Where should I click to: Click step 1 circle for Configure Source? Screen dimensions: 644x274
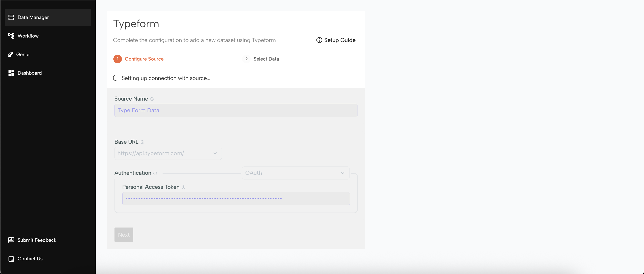(x=117, y=59)
